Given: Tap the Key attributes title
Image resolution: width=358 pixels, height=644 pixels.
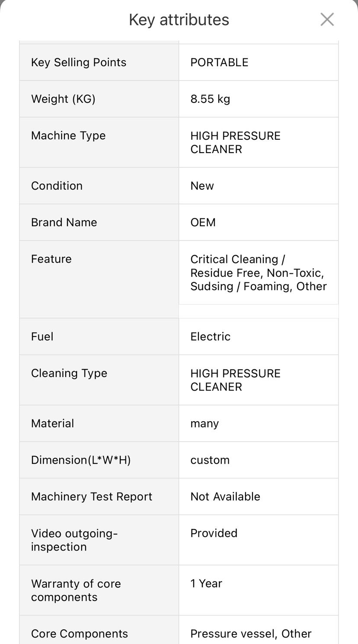Looking at the screenshot, I should 179,20.
